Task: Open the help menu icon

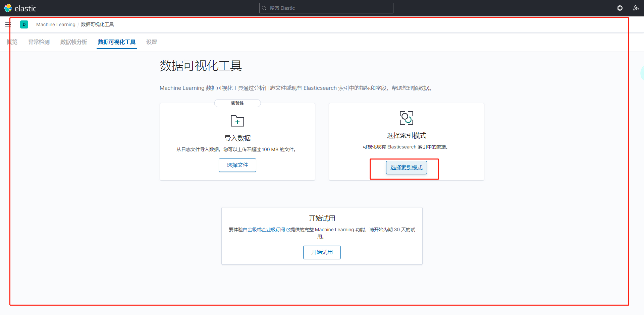Action: [x=620, y=8]
